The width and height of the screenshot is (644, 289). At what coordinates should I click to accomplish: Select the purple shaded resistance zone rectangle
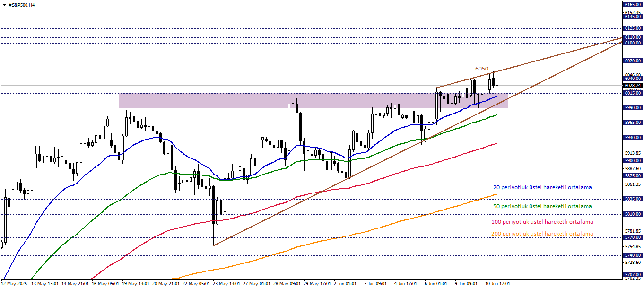(x=313, y=100)
